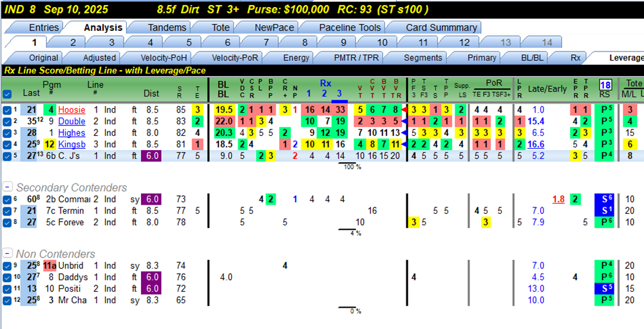Select the Foreve row name
This screenshot has height=329, width=644.
click(72, 222)
